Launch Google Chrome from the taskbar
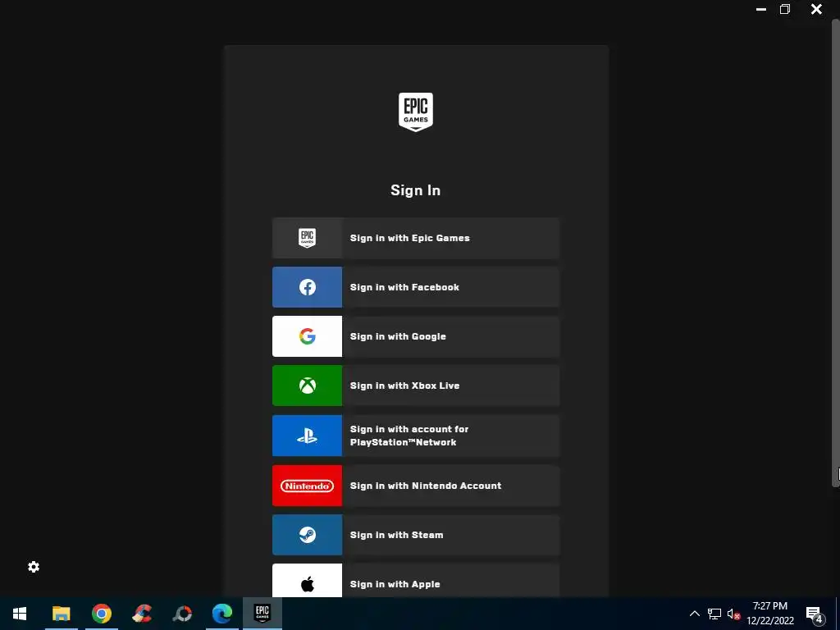 click(101, 614)
